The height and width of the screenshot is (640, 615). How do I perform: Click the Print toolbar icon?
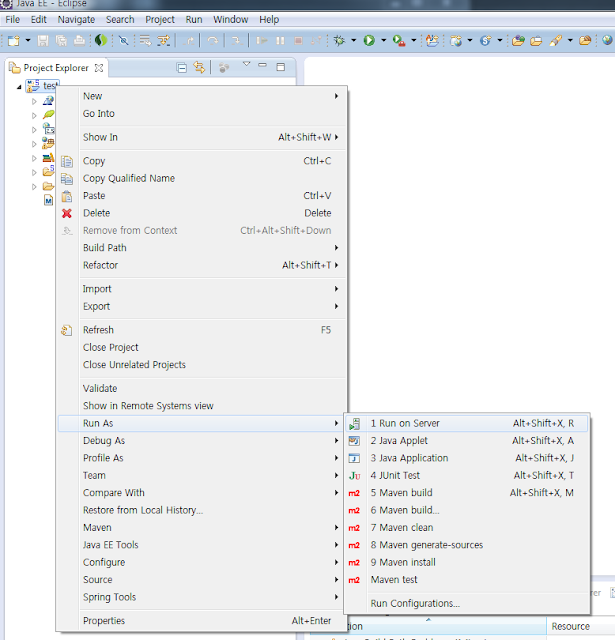[x=80, y=40]
